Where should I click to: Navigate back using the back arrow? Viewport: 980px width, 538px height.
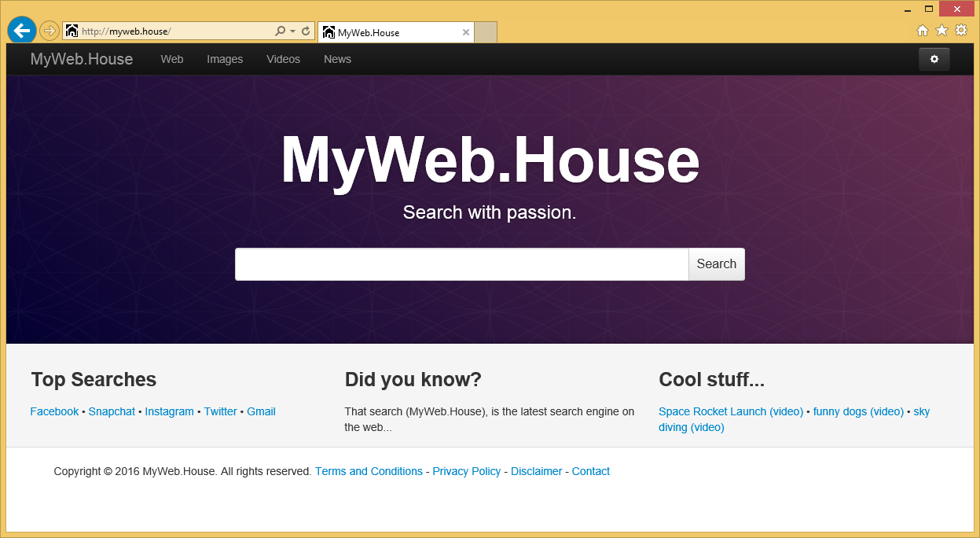[21, 30]
